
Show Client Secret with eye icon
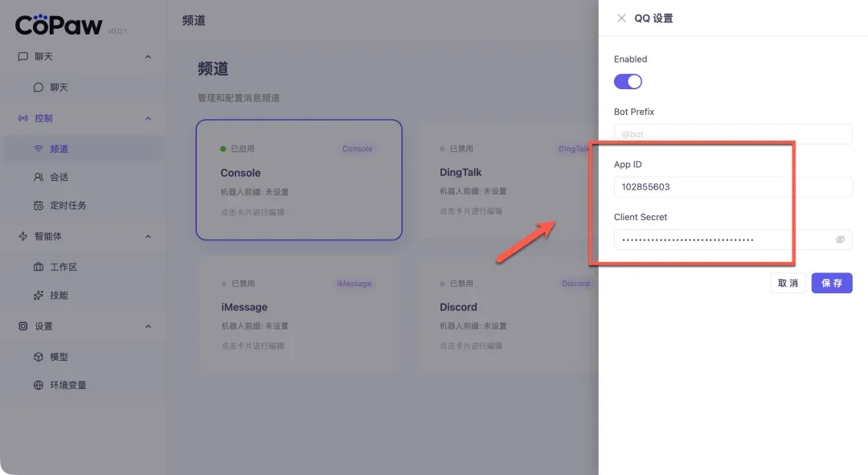tap(840, 240)
